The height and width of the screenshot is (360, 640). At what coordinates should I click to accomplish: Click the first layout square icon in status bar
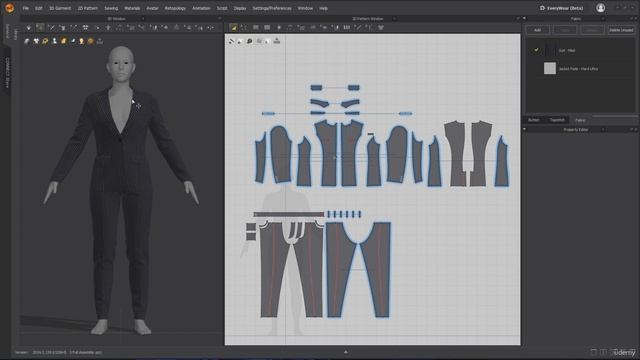click(x=594, y=352)
